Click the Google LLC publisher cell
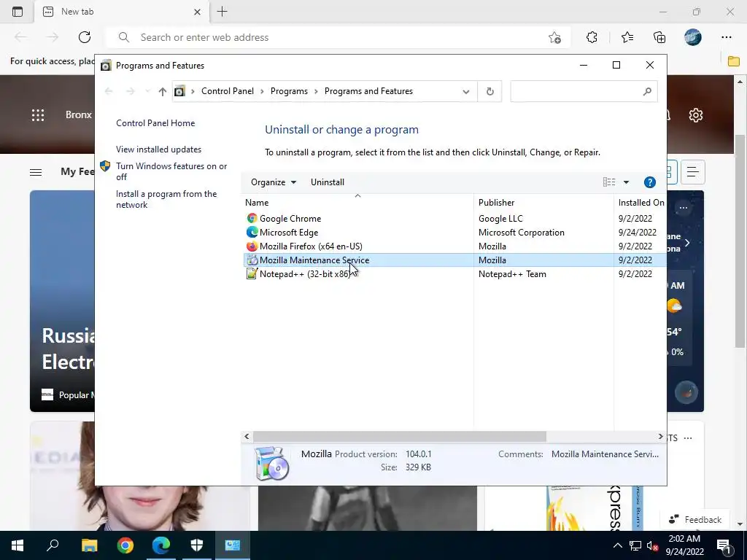 500,219
